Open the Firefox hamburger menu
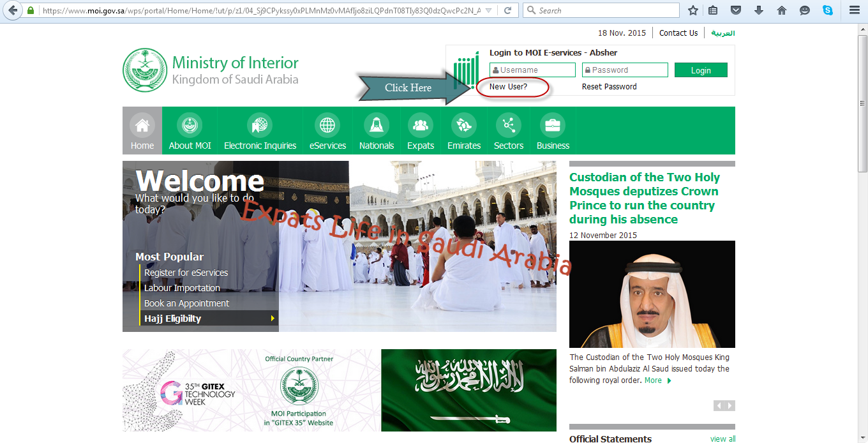Image resolution: width=868 pixels, height=443 pixels. (854, 10)
